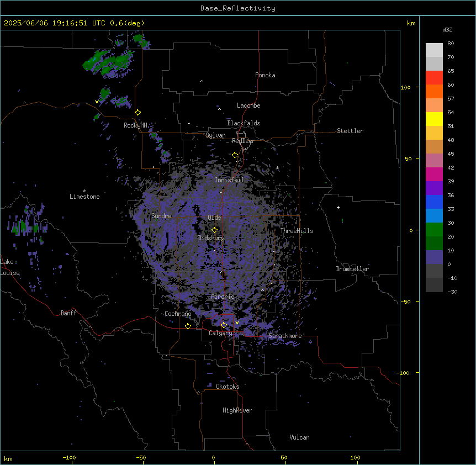Click the yellow diamond marker below Cochrane

point(188,326)
